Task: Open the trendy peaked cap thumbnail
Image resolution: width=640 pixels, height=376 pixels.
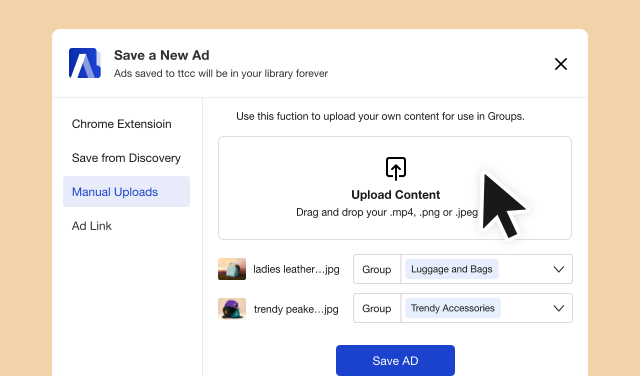Action: [x=232, y=309]
